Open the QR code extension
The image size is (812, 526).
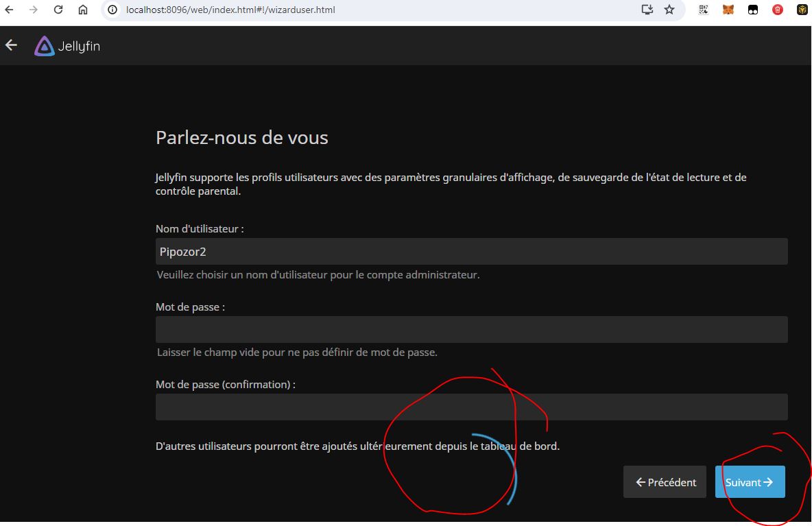click(704, 10)
